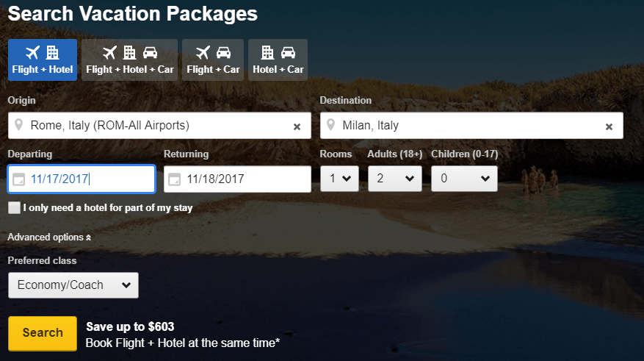
Task: Clear the Milan, Italy destination with X
Action: [609, 126]
